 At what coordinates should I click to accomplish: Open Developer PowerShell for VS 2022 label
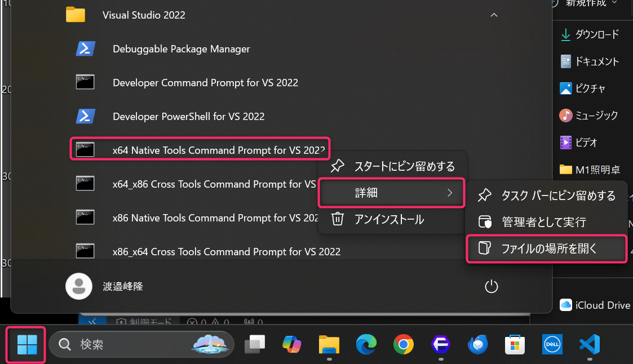[x=188, y=117]
